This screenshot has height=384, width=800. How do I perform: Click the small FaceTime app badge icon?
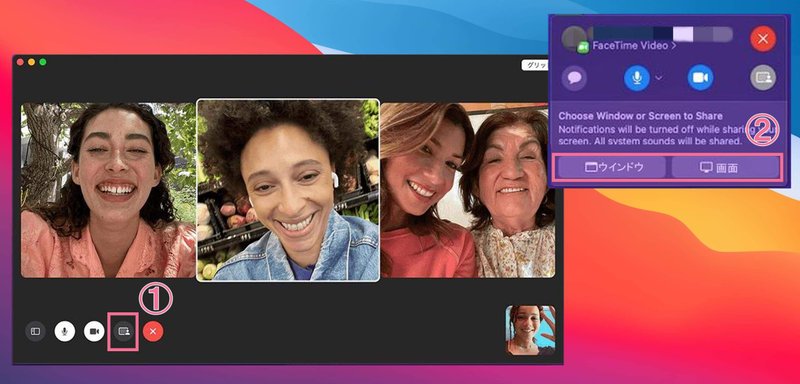[x=583, y=47]
